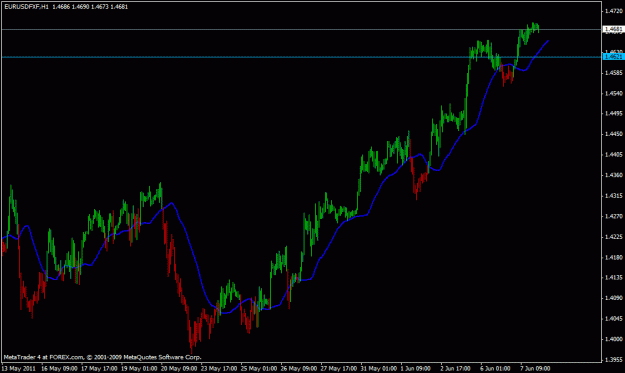Image resolution: width=625 pixels, height=373 pixels.
Task: Click the 1.4090 price scale label
Action: pos(614,298)
